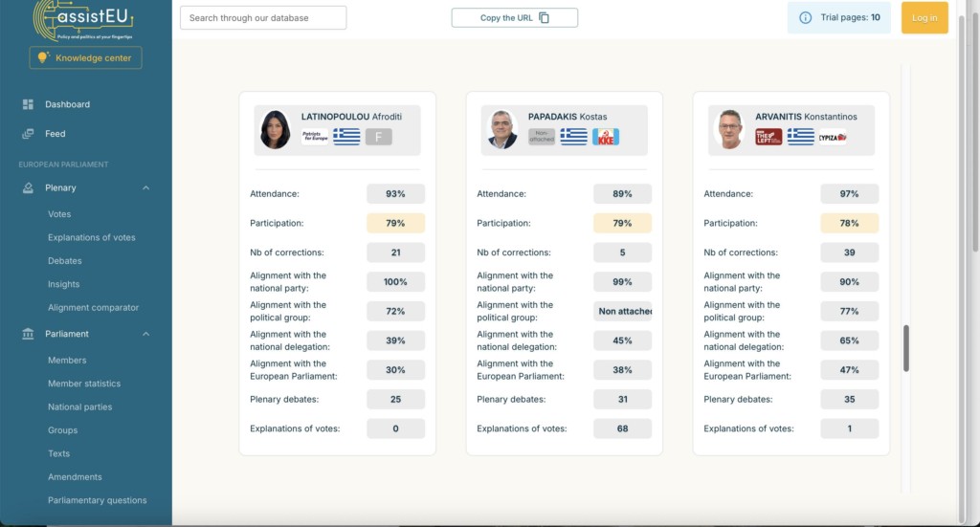Click the Knowledge center lightbulb icon
Image resolution: width=980 pixels, height=527 pixels.
click(x=42, y=58)
